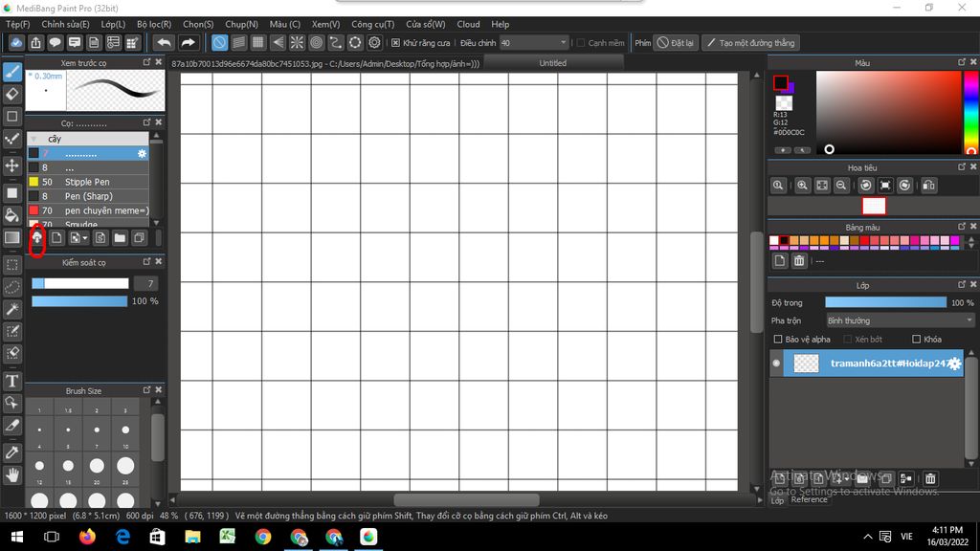Open the Bộ lọc(R) menu
The image size is (980, 551).
click(154, 24)
